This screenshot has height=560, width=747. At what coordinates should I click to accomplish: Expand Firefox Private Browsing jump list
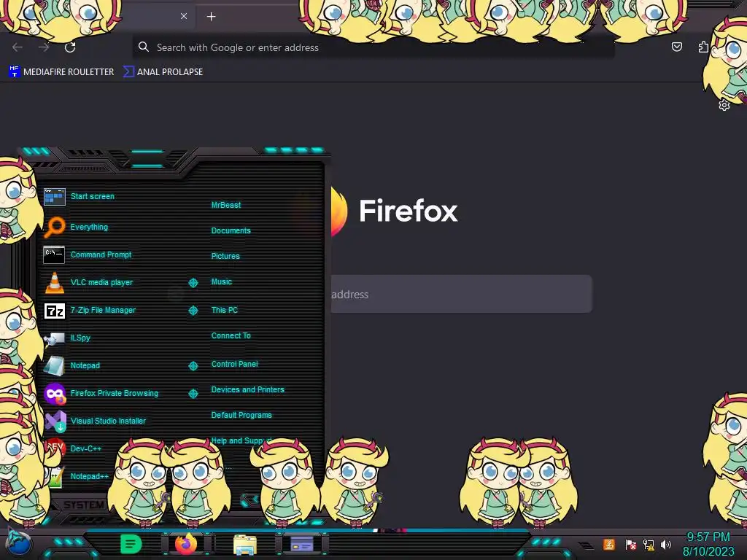click(193, 393)
